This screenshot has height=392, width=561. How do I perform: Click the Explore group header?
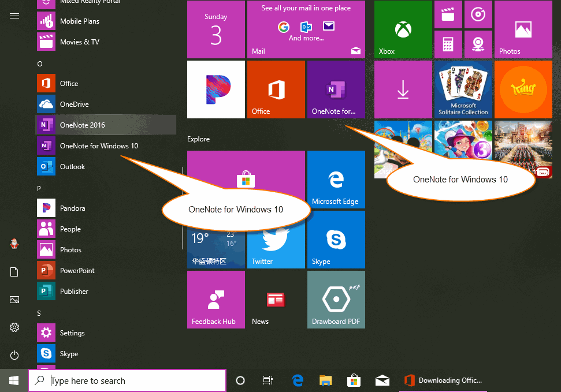tap(199, 139)
